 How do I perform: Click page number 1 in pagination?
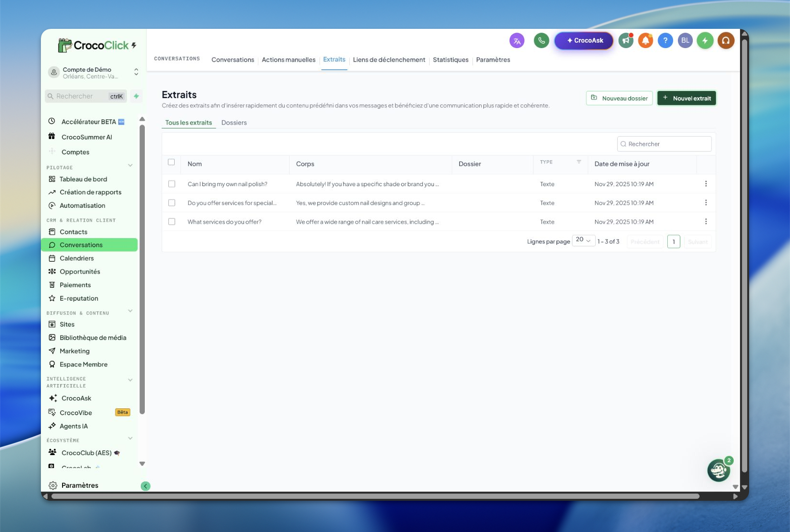click(x=674, y=241)
